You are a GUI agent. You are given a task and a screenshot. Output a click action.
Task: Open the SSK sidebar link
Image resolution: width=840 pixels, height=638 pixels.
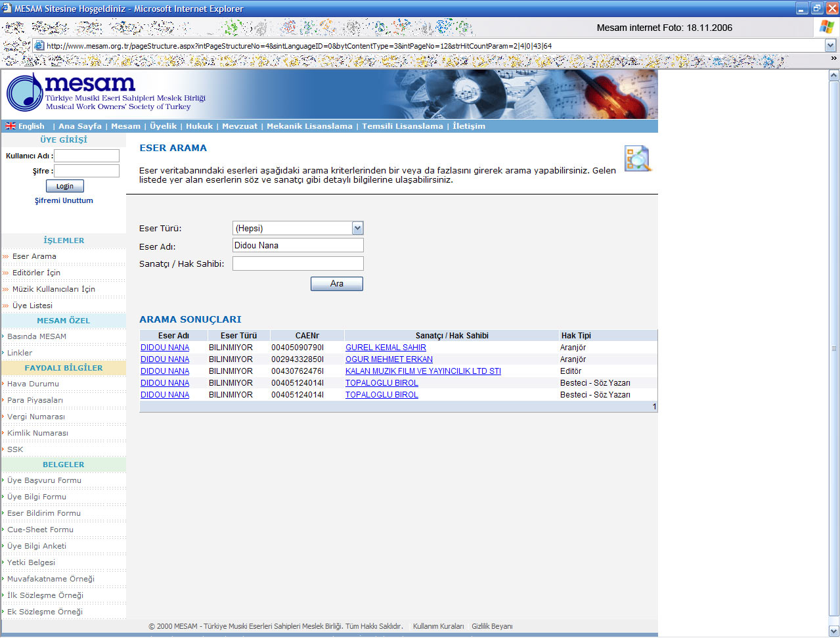click(x=15, y=449)
